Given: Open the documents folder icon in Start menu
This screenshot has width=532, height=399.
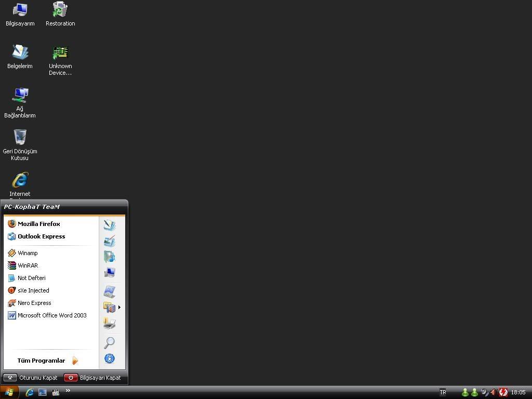Looking at the screenshot, I should point(110,225).
